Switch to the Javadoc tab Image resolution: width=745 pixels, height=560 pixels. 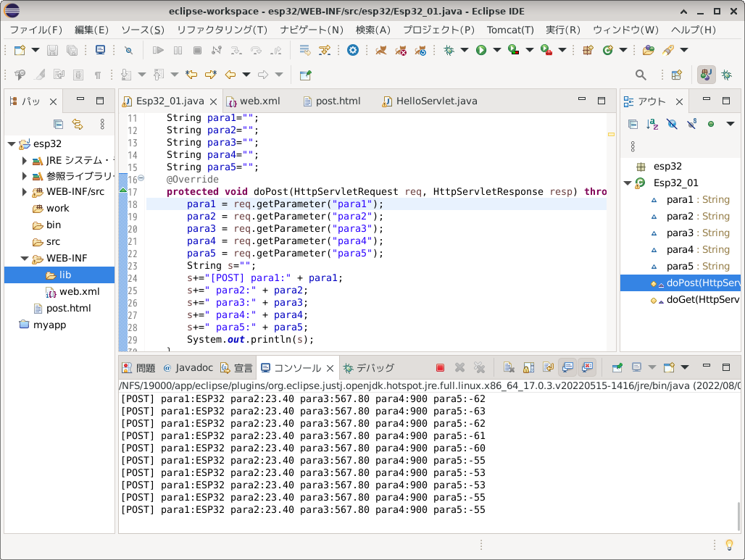188,367
